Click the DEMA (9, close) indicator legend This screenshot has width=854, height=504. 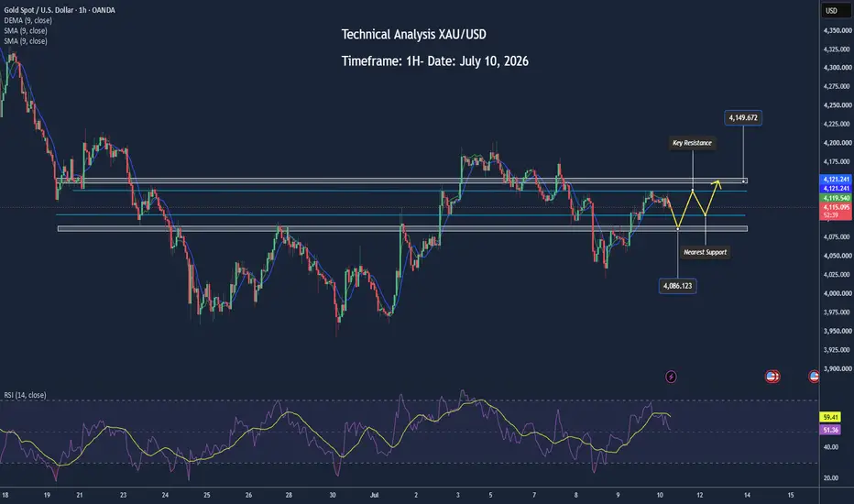27,20
